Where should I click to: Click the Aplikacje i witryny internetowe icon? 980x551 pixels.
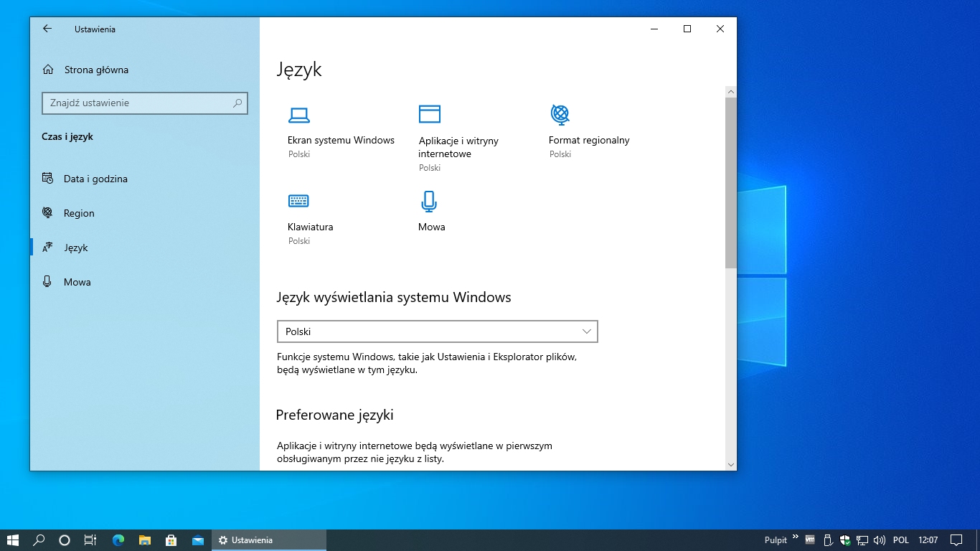(x=429, y=114)
